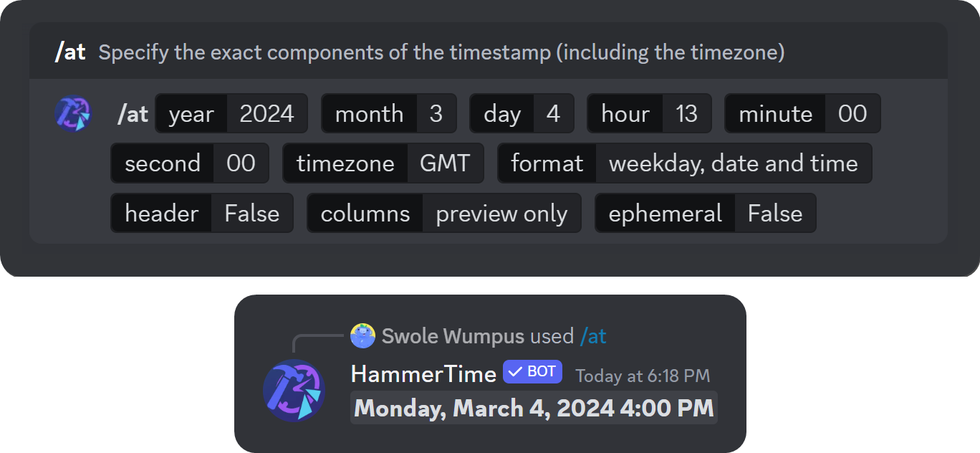Viewport: 980px width, 453px height.
Task: Open the format 'weekday, date and time' selector
Action: click(x=684, y=163)
